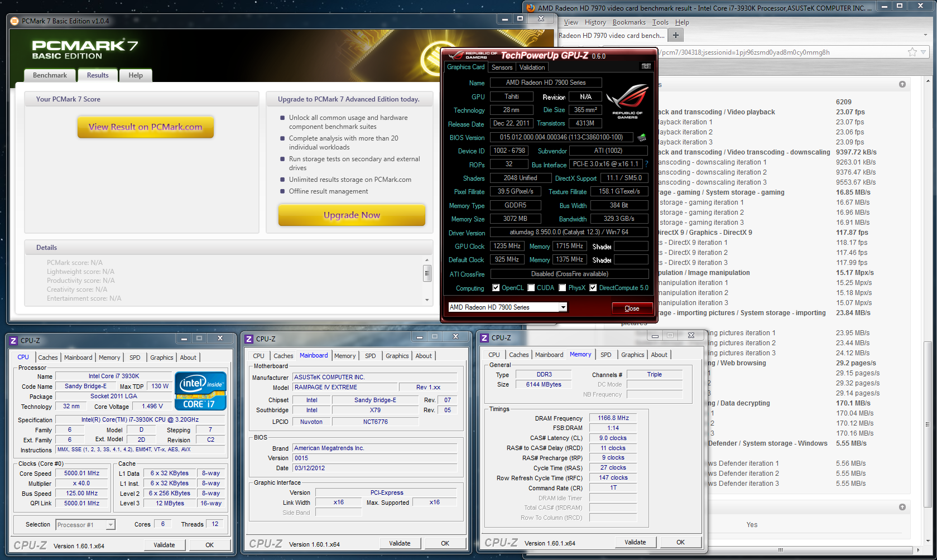Click the Firefox icon in the browser title bar
Image resolution: width=937 pixels, height=560 pixels.
(531, 8)
